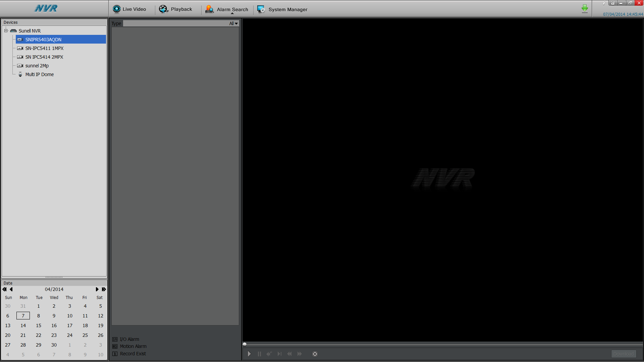This screenshot has width=644, height=362.
Task: Click the fullscreen toggle icon
Action: (x=315, y=354)
